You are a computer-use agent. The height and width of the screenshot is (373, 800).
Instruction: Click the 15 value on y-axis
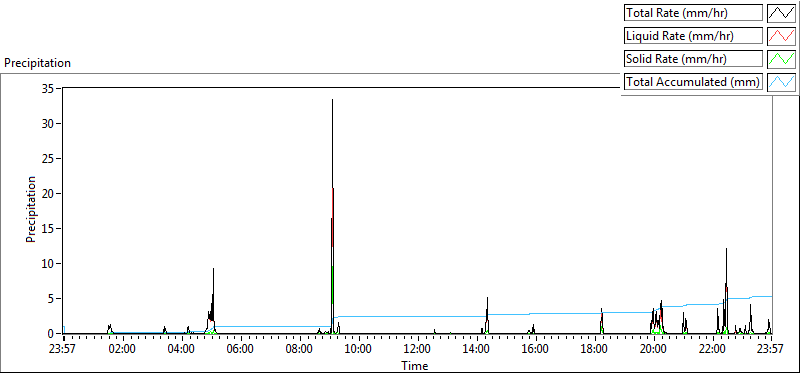[48, 229]
